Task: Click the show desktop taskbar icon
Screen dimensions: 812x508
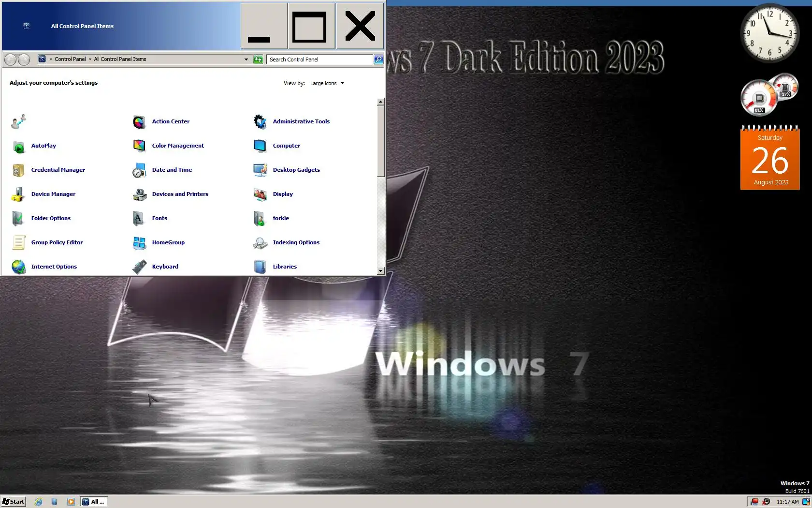Action: [x=55, y=502]
